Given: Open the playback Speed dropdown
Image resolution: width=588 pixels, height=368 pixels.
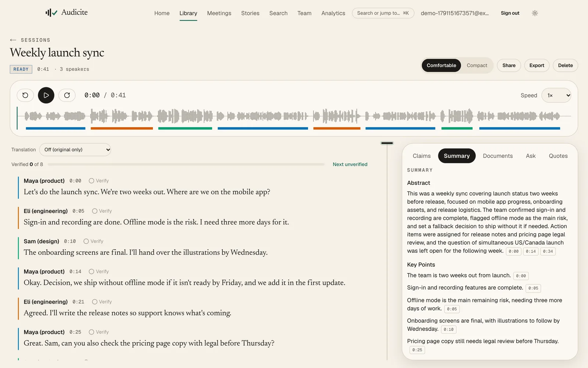Looking at the screenshot, I should (x=556, y=95).
